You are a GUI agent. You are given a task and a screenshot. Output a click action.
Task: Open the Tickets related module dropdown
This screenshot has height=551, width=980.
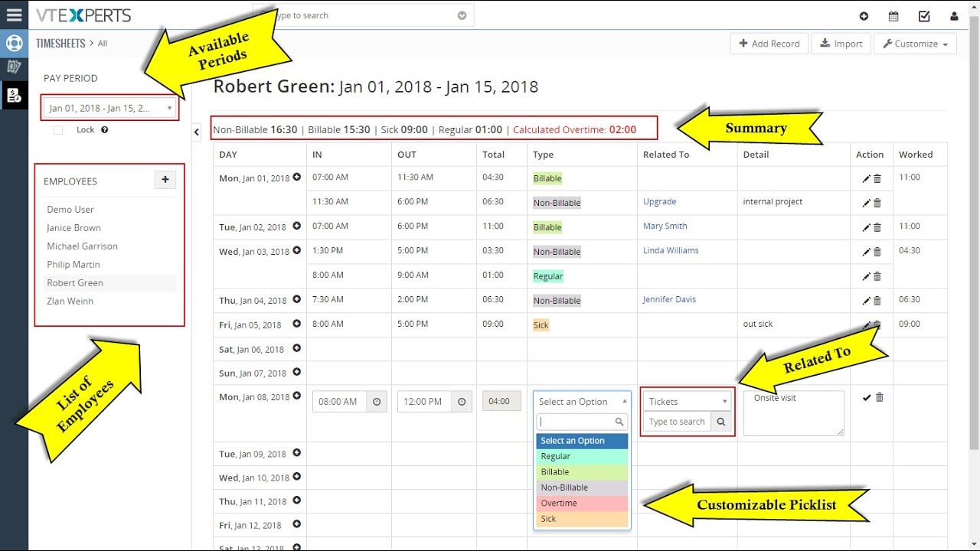[x=687, y=402]
